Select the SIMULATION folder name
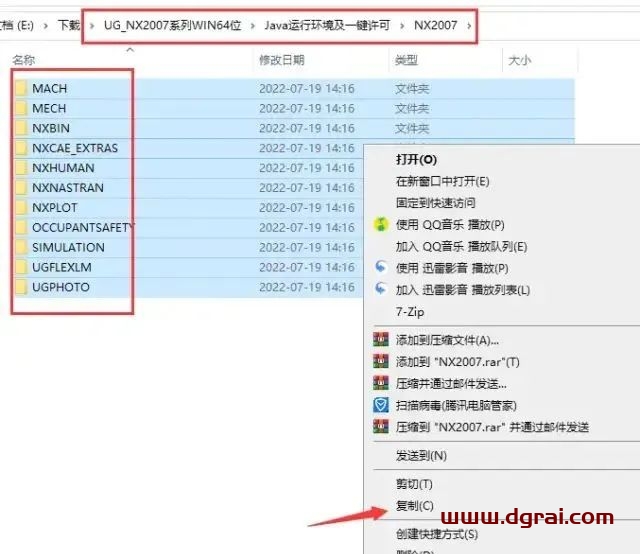Image resolution: width=640 pixels, height=554 pixels. point(68,247)
